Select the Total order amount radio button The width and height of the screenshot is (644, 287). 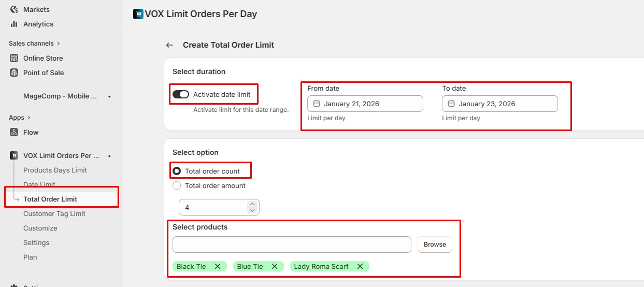tap(177, 185)
